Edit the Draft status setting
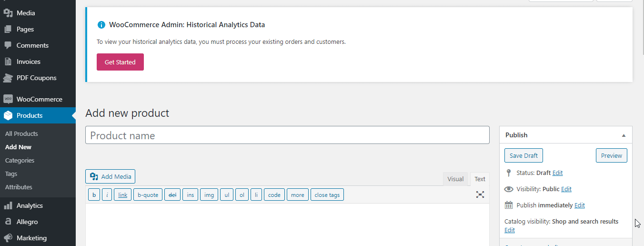 557,173
